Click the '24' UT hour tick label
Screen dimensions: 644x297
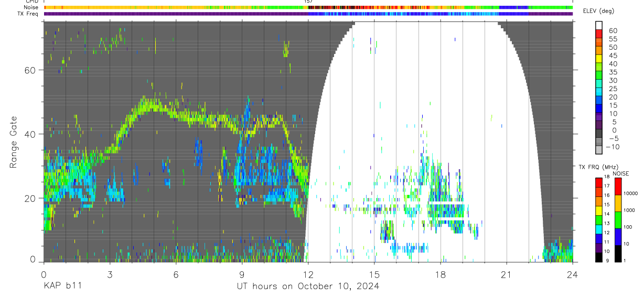(x=573, y=274)
